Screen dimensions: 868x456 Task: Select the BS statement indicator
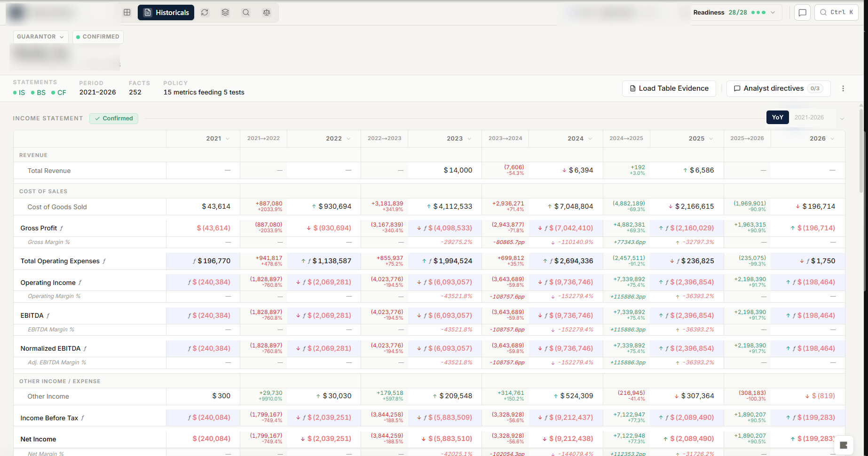coord(39,93)
